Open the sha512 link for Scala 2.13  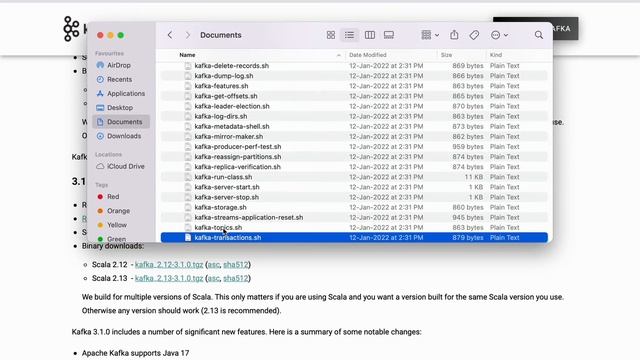[x=236, y=278]
